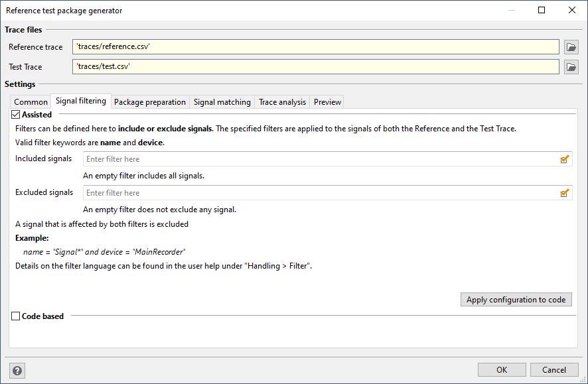
Task: Click the 'Test Trace' label
Action: 25,67
